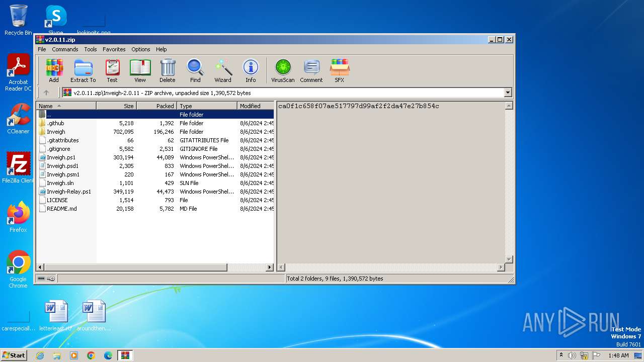Expand the archive path dropdown
Image resolution: width=644 pixels, height=362 pixels.
508,93
